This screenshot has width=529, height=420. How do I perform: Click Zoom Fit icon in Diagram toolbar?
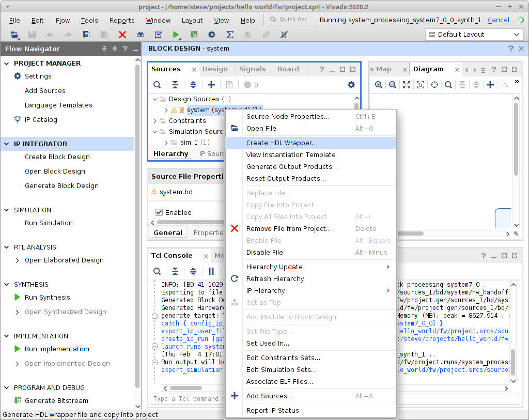(407, 85)
